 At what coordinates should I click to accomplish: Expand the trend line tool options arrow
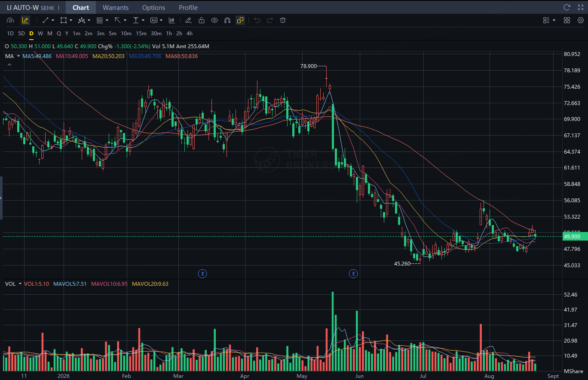click(53, 20)
